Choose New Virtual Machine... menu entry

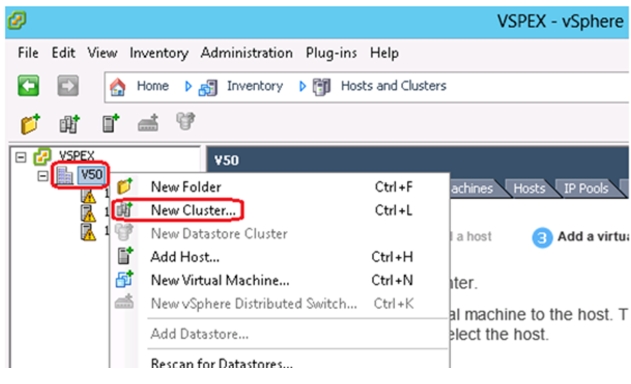280,280
